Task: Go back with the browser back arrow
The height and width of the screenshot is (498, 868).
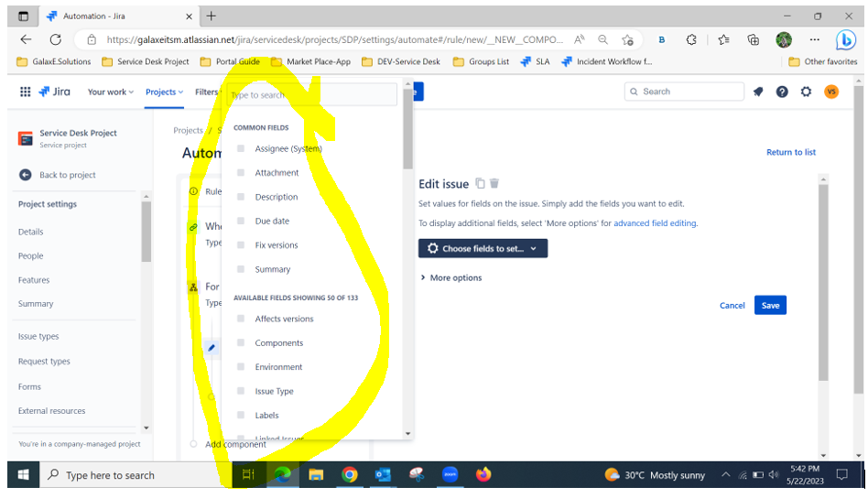Action: coord(26,39)
